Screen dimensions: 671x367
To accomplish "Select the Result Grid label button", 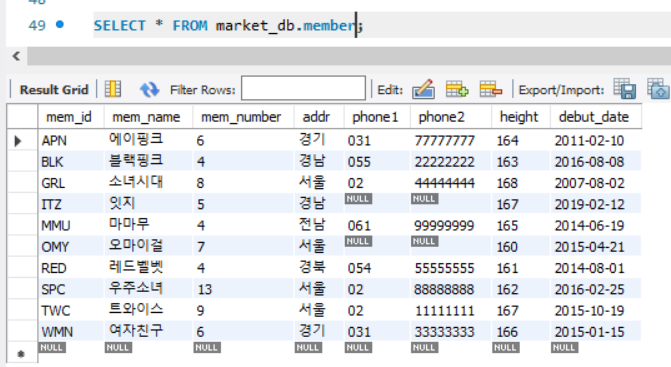I will point(54,89).
